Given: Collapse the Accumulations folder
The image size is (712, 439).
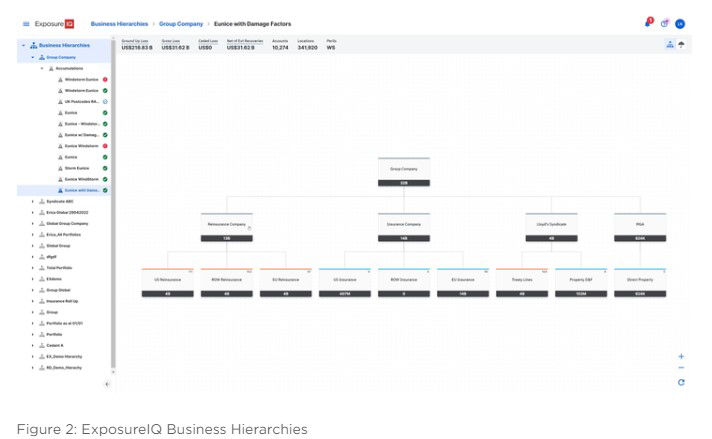Looking at the screenshot, I should (x=42, y=69).
